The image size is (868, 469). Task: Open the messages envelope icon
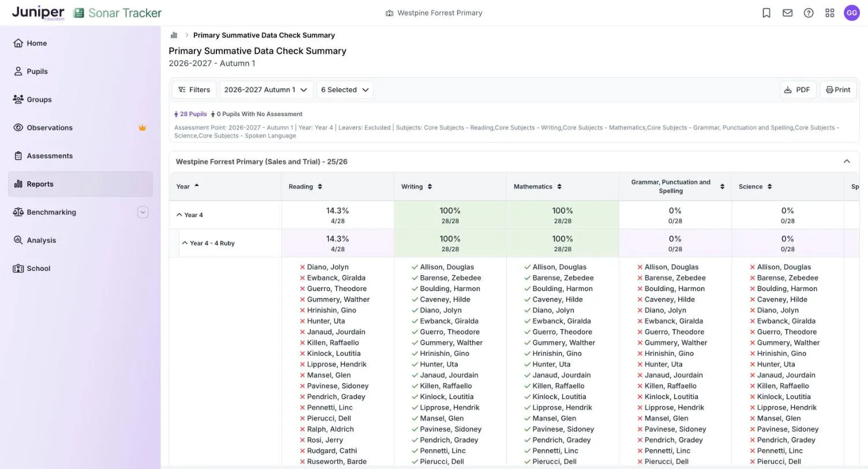coord(788,13)
